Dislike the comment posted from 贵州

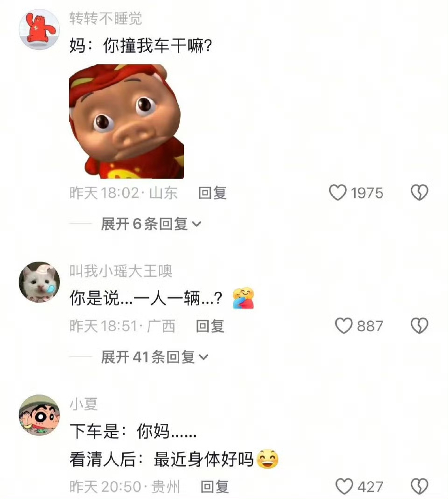click(420, 486)
